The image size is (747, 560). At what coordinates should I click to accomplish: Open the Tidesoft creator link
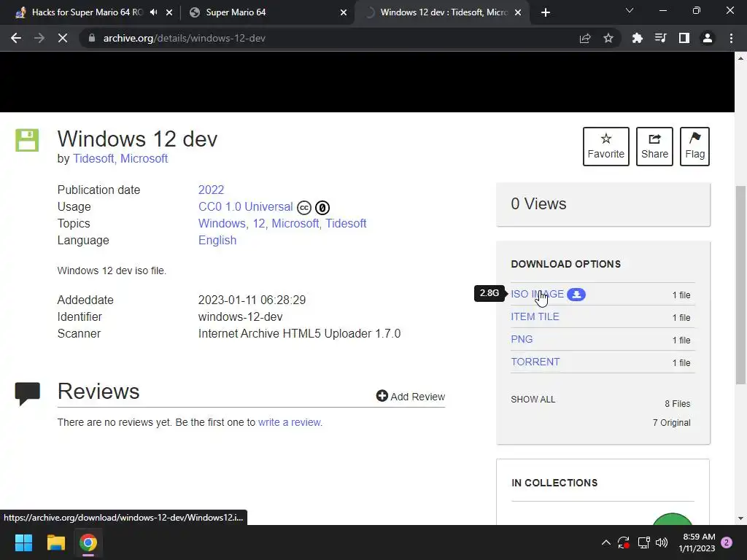tap(93, 158)
